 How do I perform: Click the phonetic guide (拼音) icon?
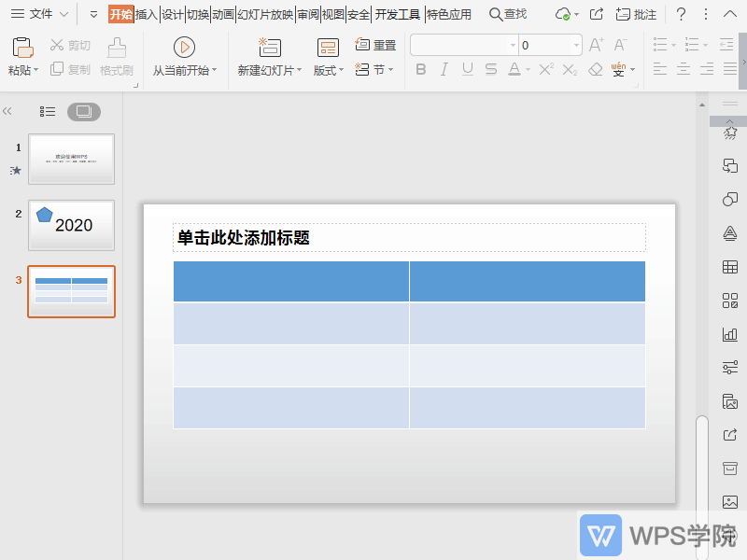click(x=617, y=68)
